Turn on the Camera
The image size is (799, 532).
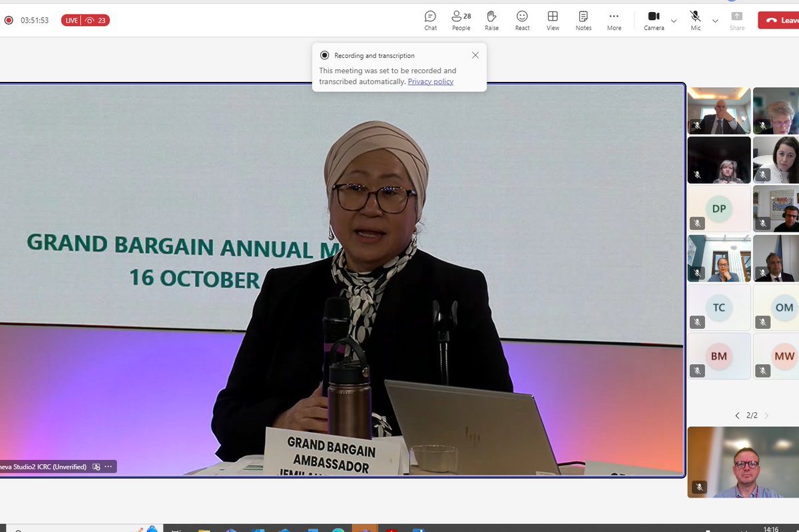coord(654,20)
